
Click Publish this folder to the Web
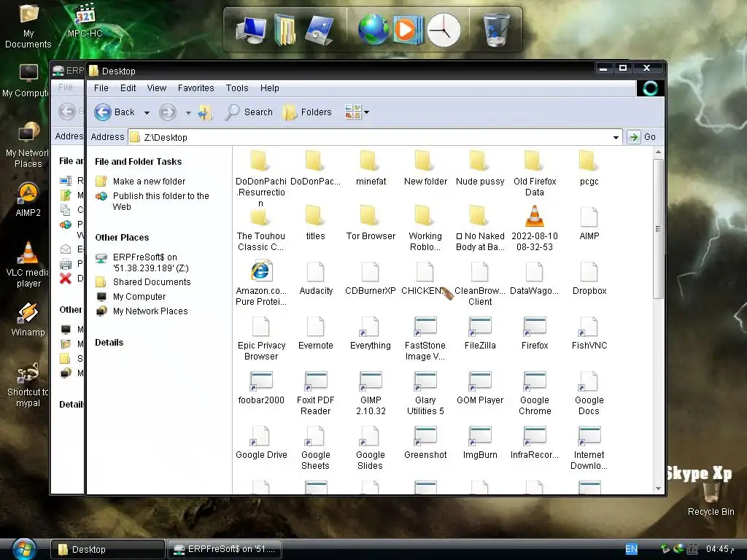click(x=161, y=201)
